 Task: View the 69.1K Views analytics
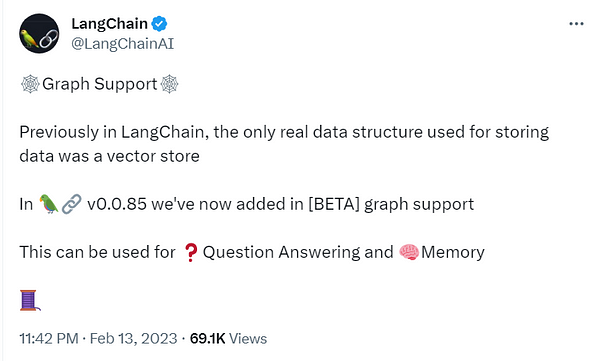pos(228,339)
